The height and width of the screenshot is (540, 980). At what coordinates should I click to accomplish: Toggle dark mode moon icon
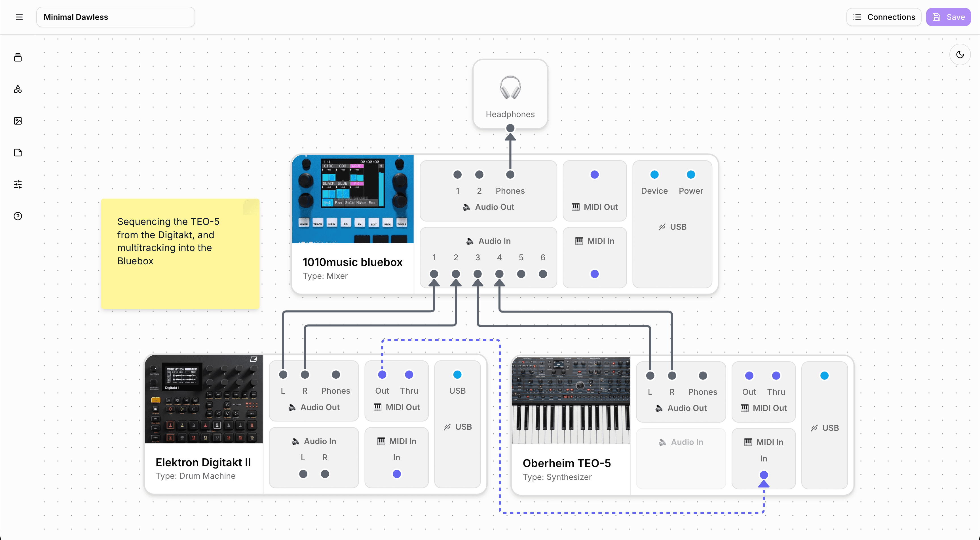coord(960,54)
